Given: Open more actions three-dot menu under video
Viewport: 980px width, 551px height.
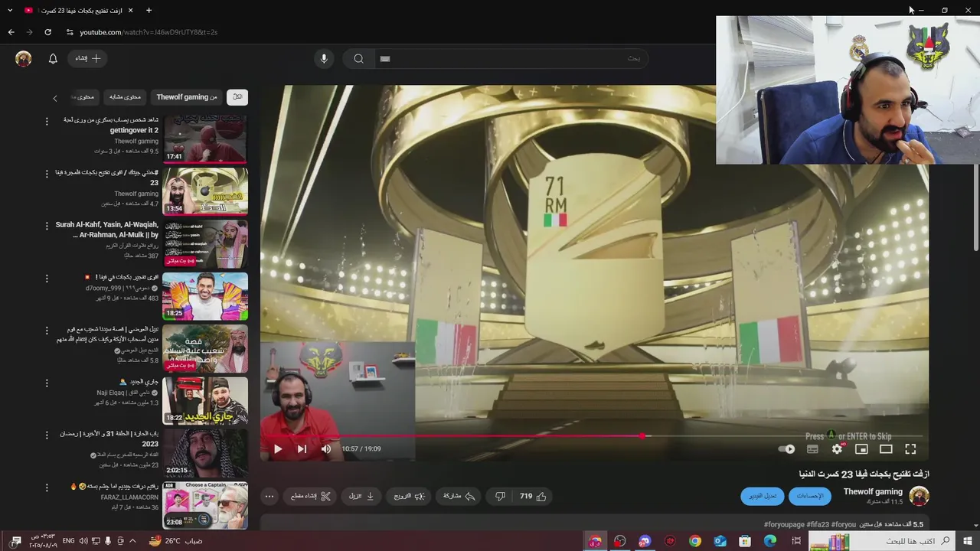Looking at the screenshot, I should (269, 496).
